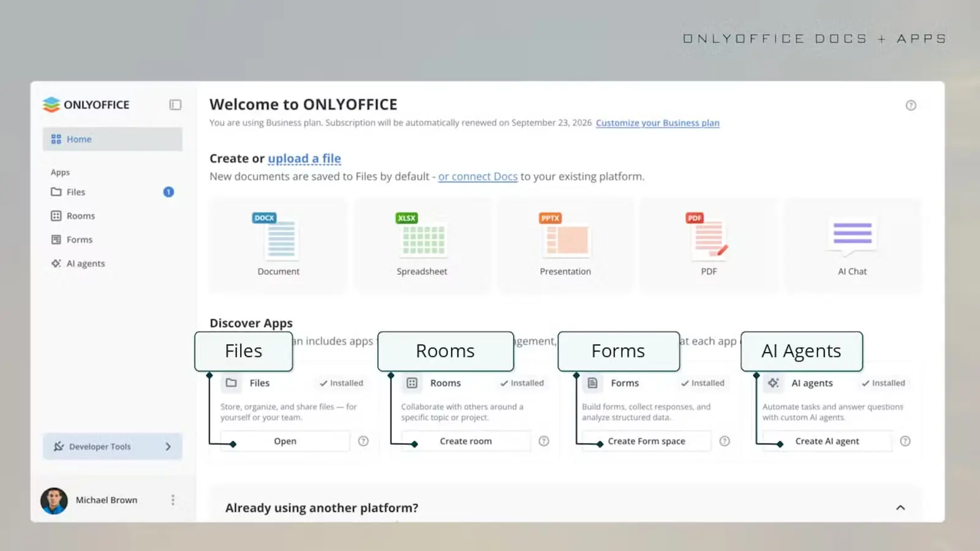Open help icon next to Create Form space
The height and width of the screenshot is (551, 980).
click(725, 441)
